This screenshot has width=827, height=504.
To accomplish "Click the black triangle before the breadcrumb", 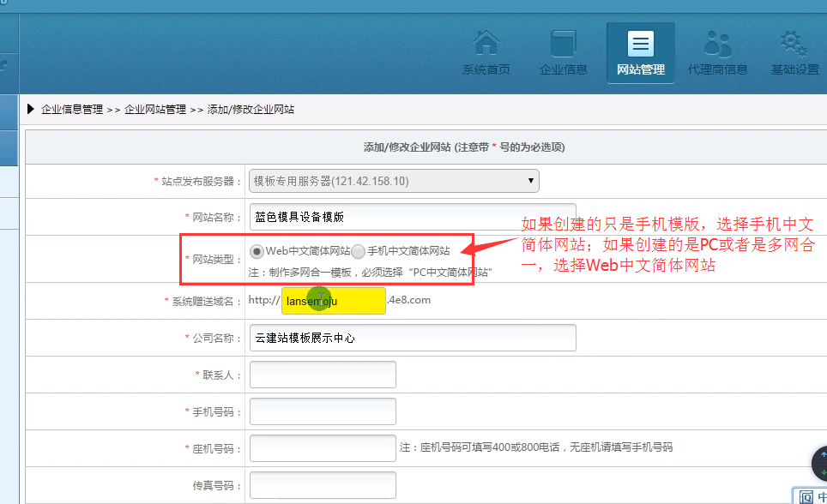I will tap(31, 110).
